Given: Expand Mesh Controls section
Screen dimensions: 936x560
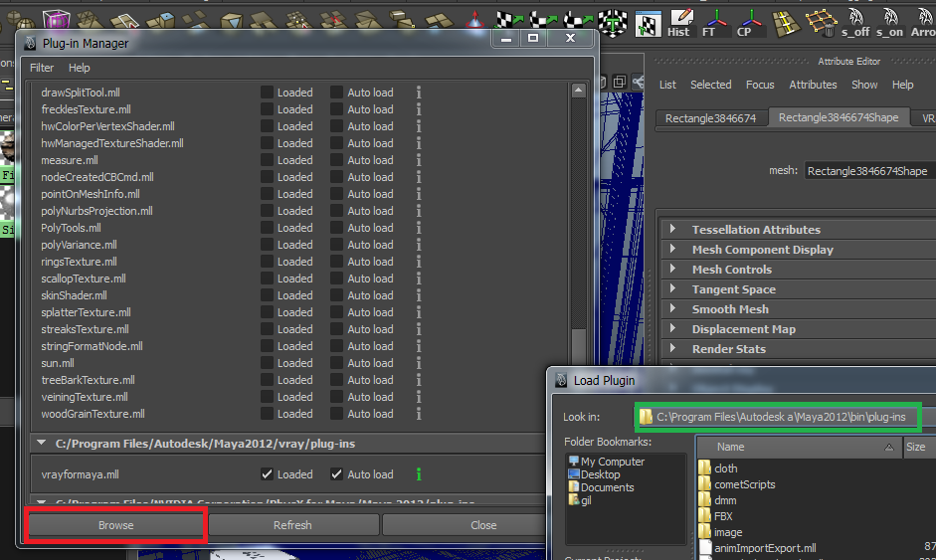Looking at the screenshot, I should (673, 269).
